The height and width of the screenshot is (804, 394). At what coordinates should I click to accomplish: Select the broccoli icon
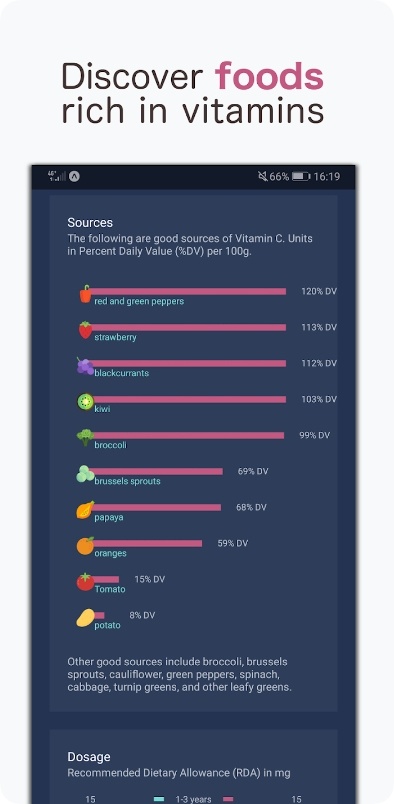(x=85, y=437)
